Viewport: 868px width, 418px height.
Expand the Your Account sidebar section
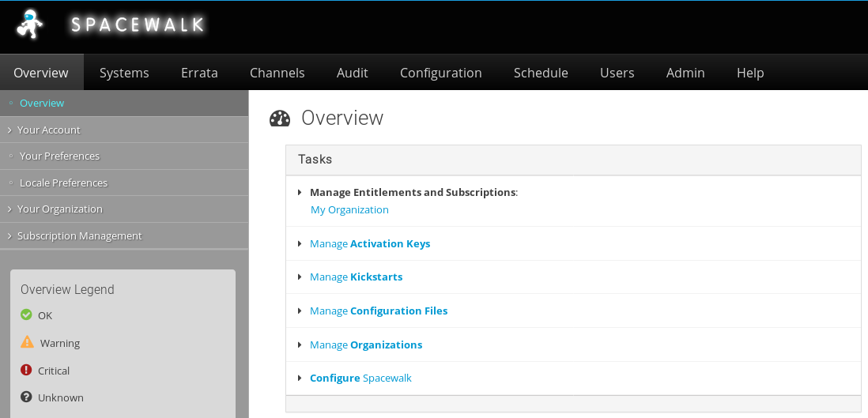pos(48,130)
